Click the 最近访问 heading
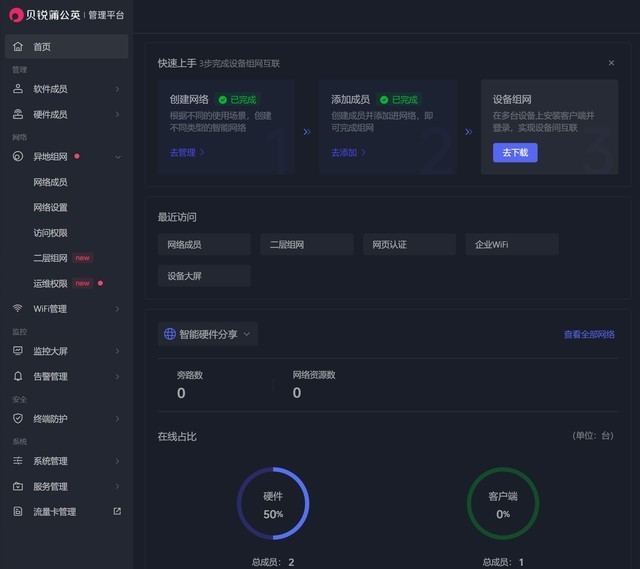 [x=177, y=217]
